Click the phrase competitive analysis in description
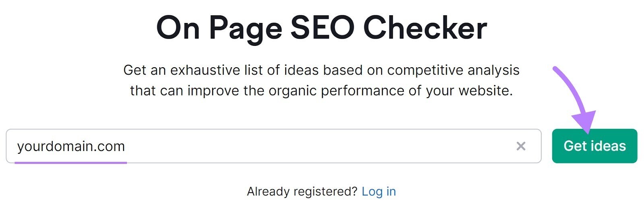 coord(453,70)
